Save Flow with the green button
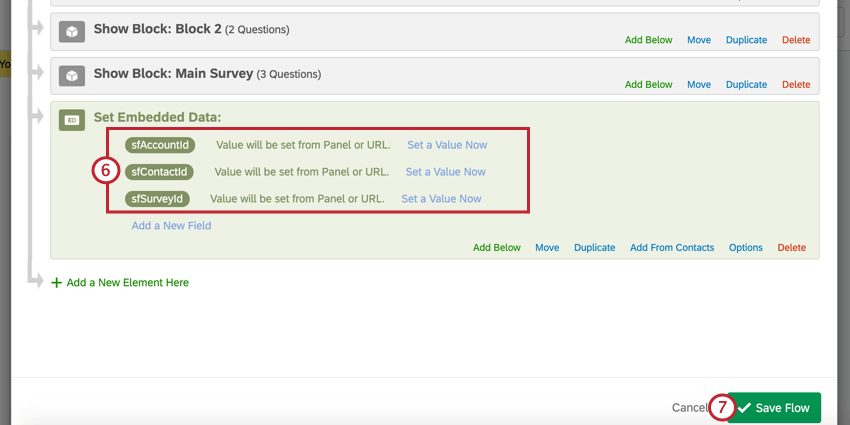Image resolution: width=850 pixels, height=425 pixels. pyautogui.click(x=774, y=408)
